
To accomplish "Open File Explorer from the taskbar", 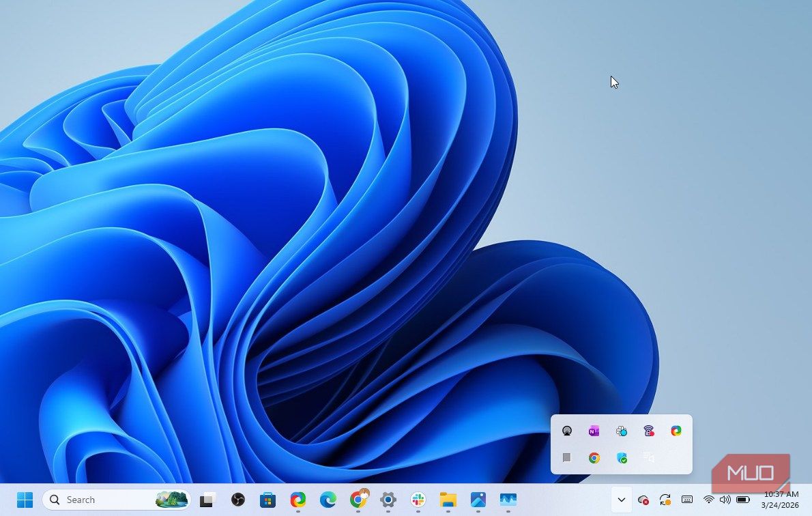I will (x=448, y=500).
